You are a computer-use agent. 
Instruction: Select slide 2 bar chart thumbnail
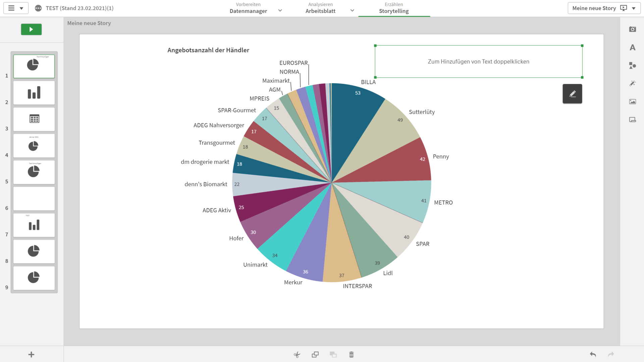pyautogui.click(x=34, y=93)
